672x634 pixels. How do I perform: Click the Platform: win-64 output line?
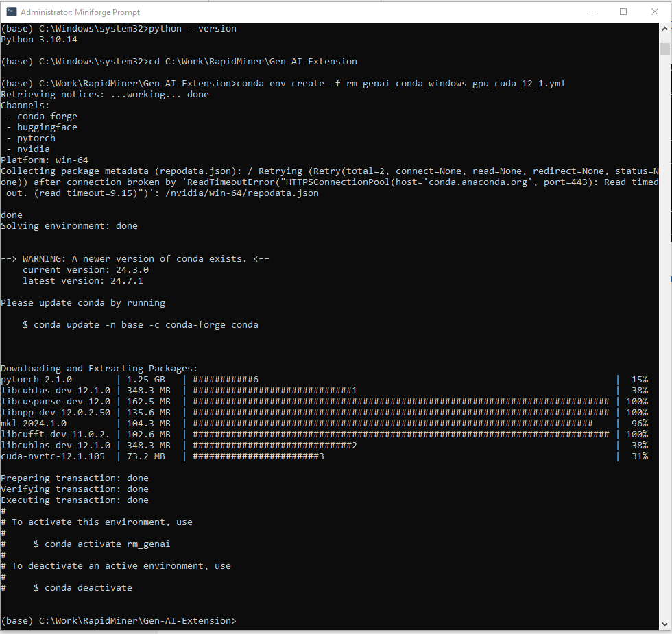pyautogui.click(x=45, y=160)
